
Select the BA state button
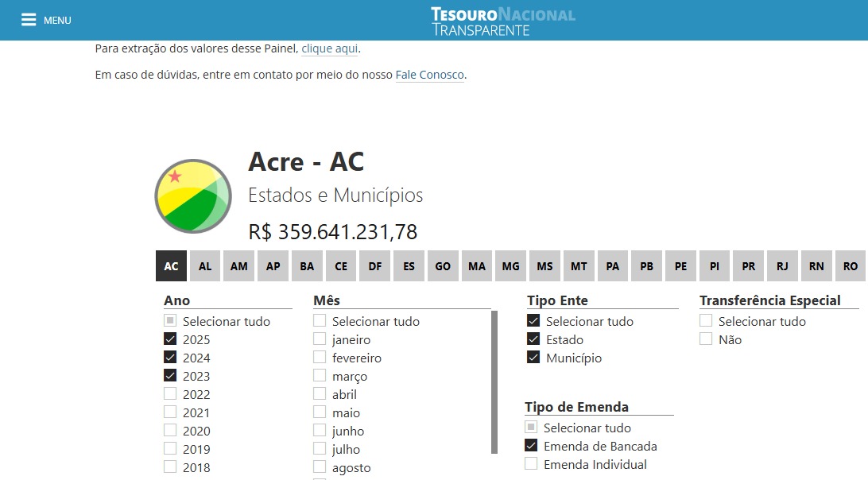point(307,266)
